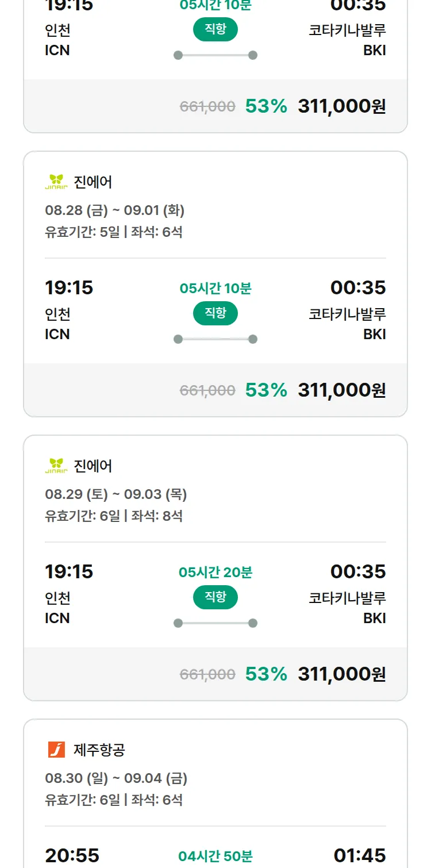Open the 제주항공 flight card departing 20:55
The width and height of the screenshot is (431, 868).
[215, 793]
